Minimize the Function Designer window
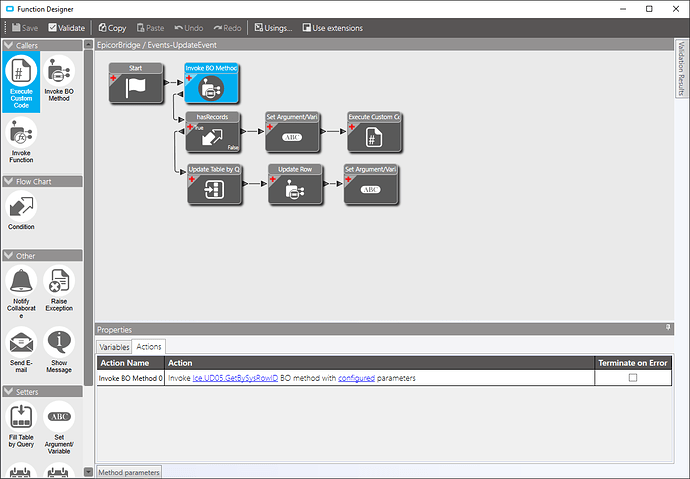The image size is (690, 479). pyautogui.click(x=623, y=9)
